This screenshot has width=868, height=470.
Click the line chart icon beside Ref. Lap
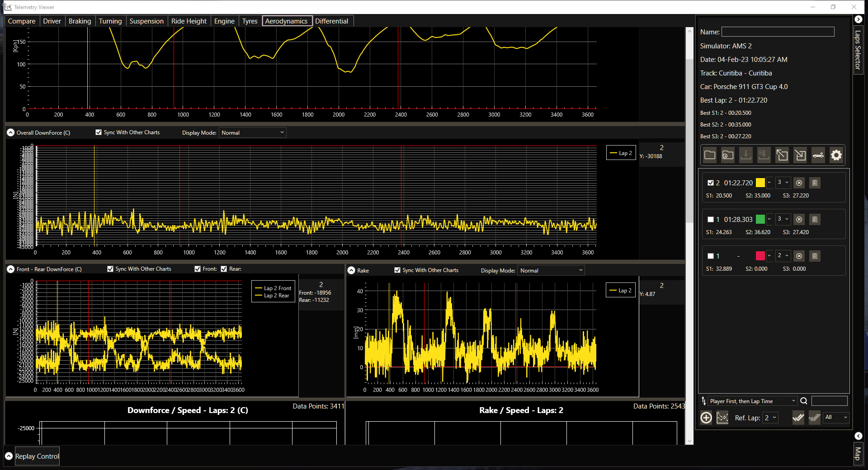pyautogui.click(x=722, y=418)
